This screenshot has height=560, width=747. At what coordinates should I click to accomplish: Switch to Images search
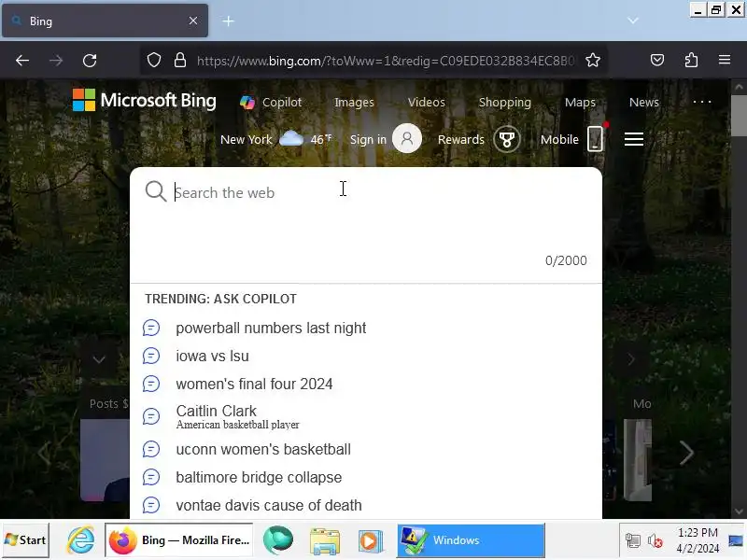[354, 103]
